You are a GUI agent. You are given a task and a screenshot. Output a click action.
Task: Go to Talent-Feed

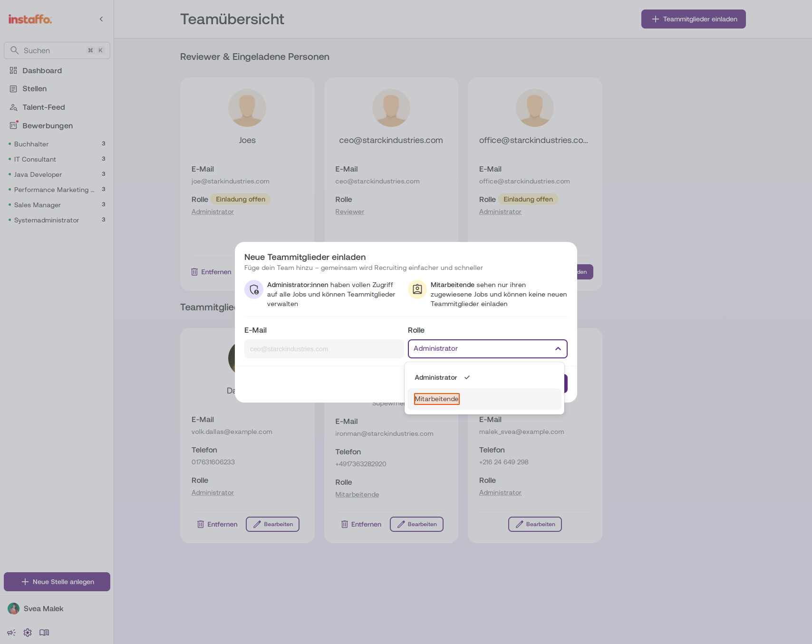pos(57,107)
